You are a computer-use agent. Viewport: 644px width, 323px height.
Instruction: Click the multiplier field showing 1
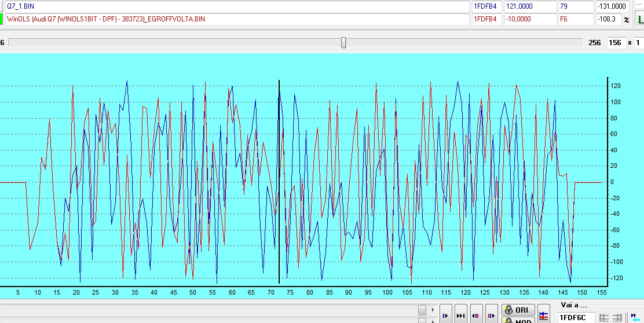(639, 43)
